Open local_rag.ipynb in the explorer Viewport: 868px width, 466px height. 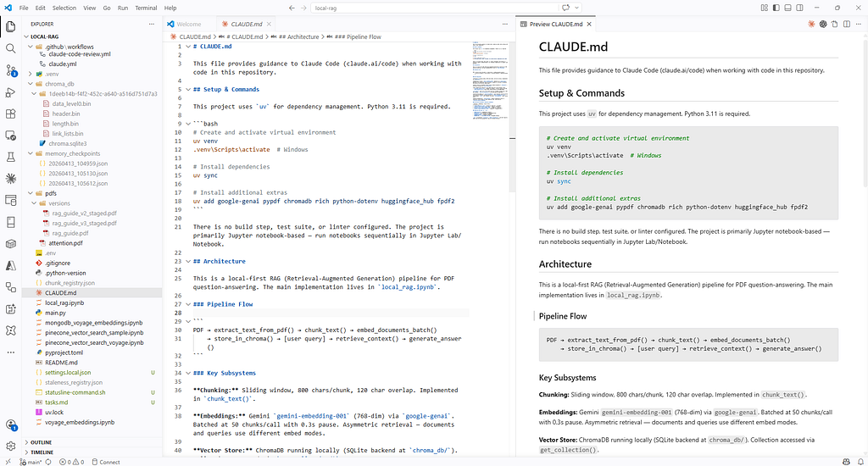pos(64,302)
